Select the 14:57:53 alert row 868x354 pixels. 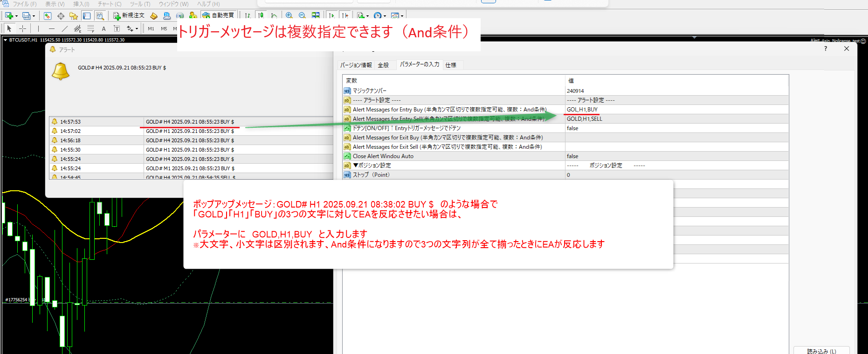(x=191, y=122)
